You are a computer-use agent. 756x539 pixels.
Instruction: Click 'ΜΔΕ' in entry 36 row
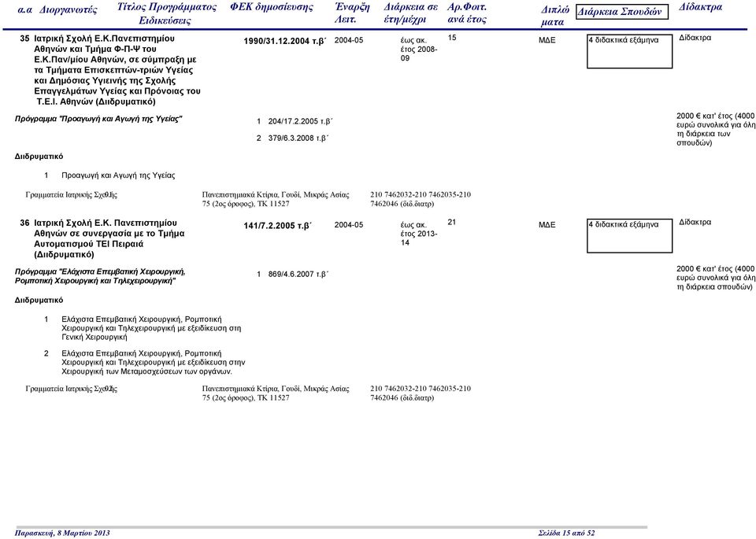point(547,225)
